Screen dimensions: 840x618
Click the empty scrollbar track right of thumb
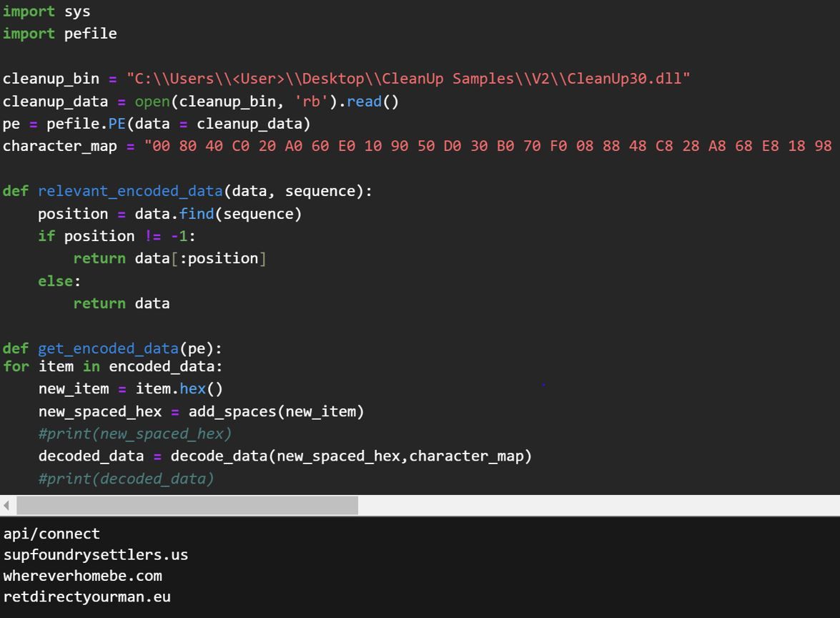pos(598,506)
